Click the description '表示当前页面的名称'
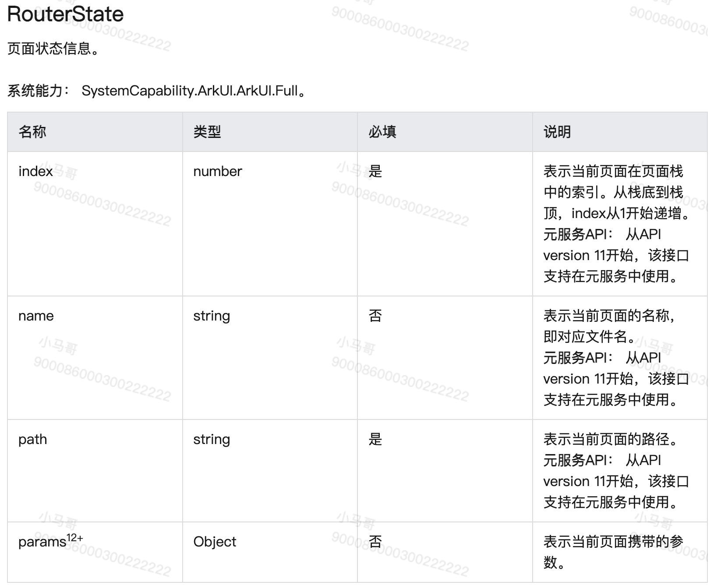 (x=606, y=315)
